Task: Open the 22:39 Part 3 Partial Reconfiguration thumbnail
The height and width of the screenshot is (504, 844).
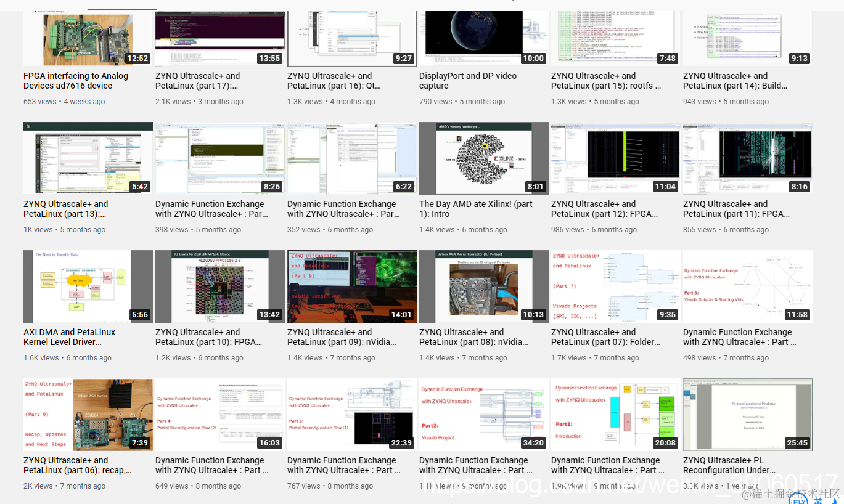Action: tap(352, 414)
